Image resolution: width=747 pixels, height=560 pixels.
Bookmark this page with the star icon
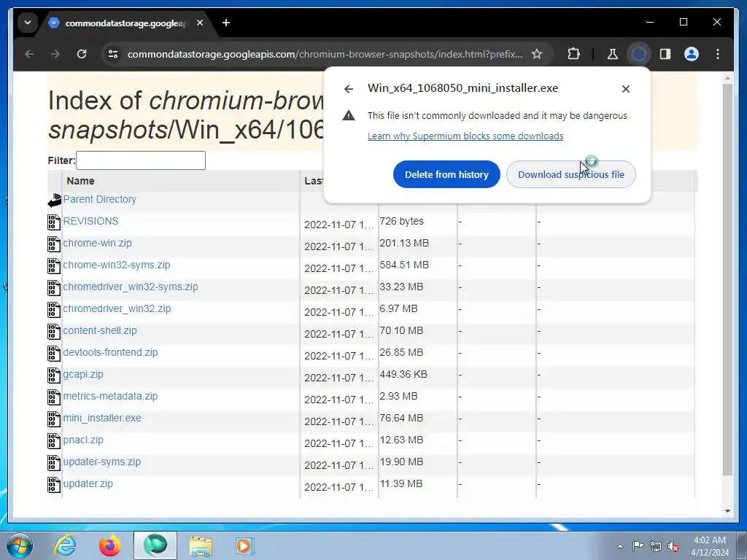click(537, 54)
